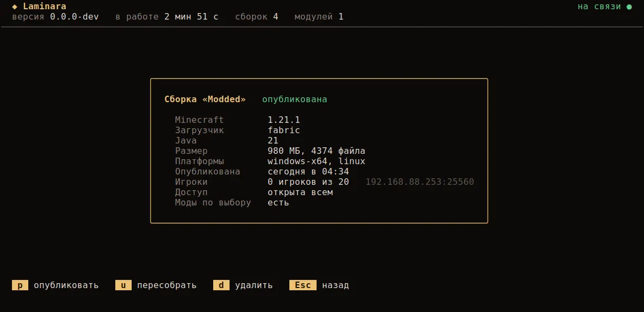Click the 'опубликовать' label
Screen dimensions: 644x312
pos(66,285)
